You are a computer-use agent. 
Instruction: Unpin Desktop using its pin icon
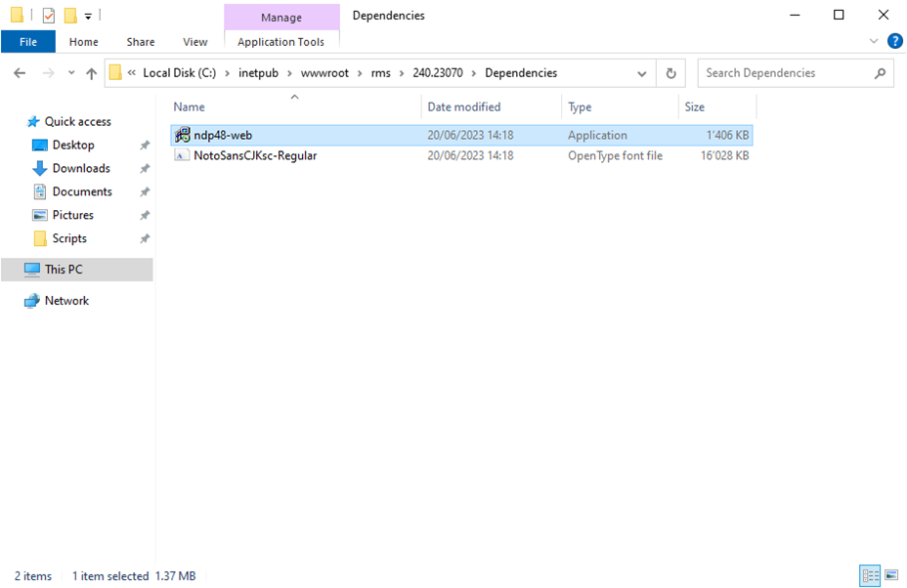pyautogui.click(x=145, y=146)
